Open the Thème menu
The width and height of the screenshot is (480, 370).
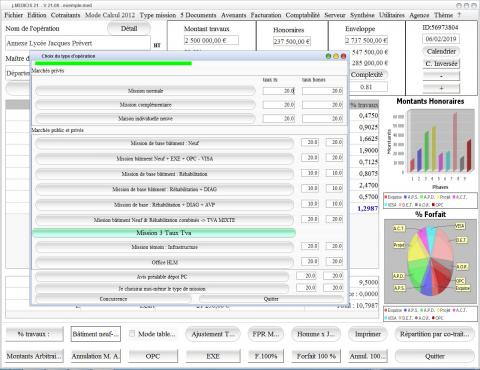click(443, 15)
